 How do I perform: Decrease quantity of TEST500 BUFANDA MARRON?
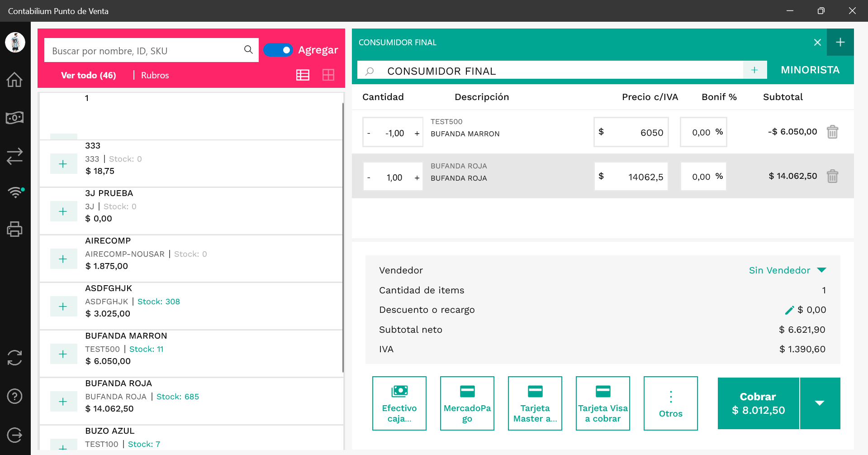coord(369,134)
